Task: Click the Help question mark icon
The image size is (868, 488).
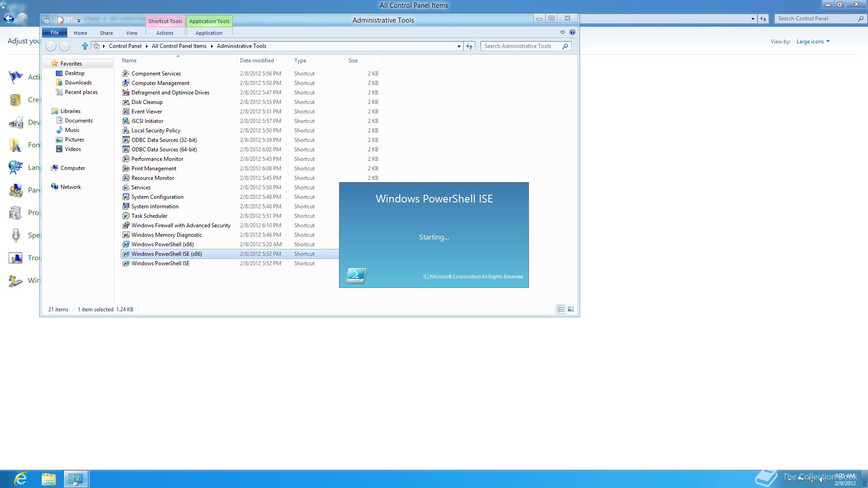Action: [572, 33]
